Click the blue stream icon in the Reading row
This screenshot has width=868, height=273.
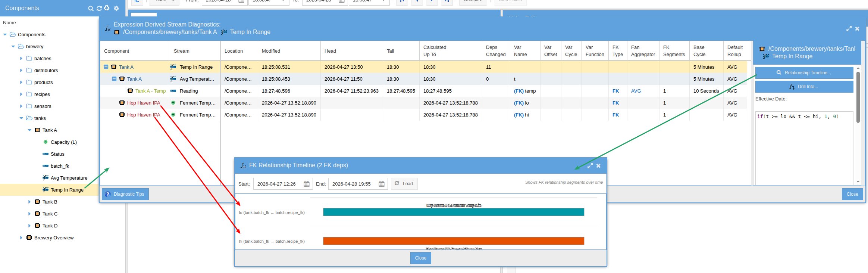[x=173, y=91]
